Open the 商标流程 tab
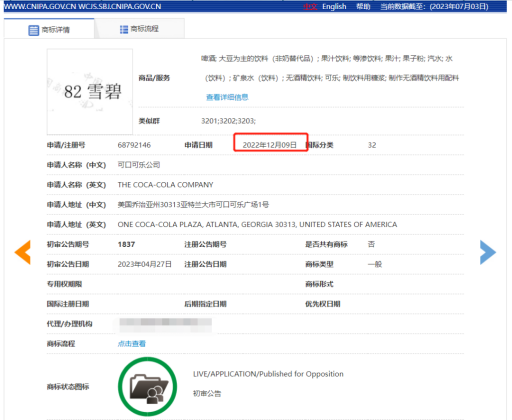512x420 pixels. [x=140, y=29]
